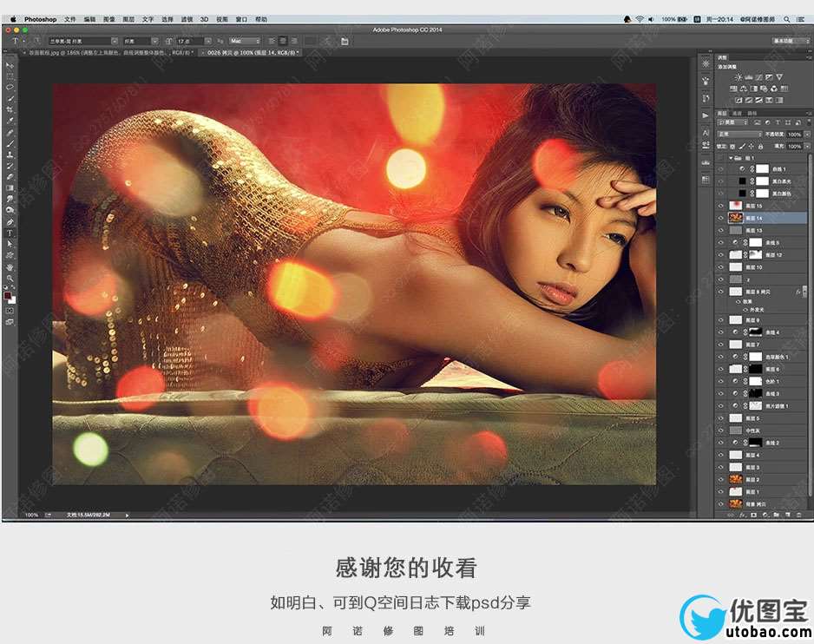Click the foreground color swatch

click(x=9, y=294)
